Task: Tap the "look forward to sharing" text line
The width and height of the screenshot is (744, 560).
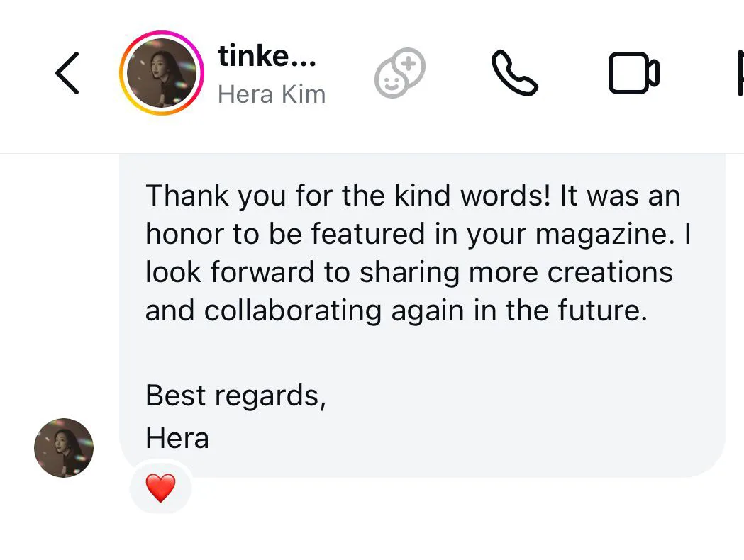Action: [409, 273]
